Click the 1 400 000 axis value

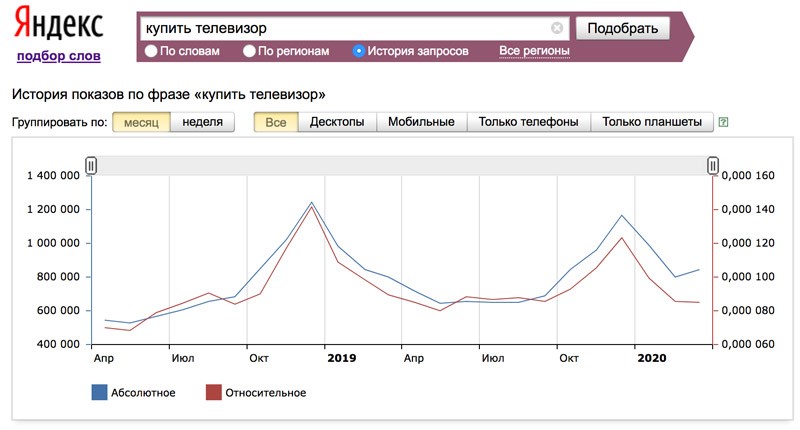tap(53, 175)
